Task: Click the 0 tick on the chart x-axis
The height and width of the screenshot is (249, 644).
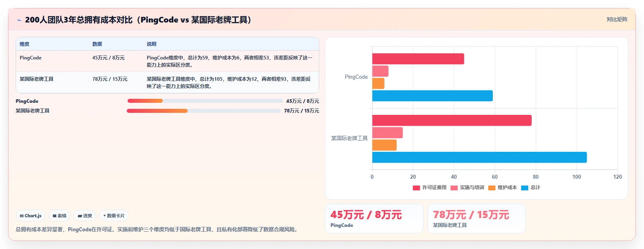Action: pos(372,177)
